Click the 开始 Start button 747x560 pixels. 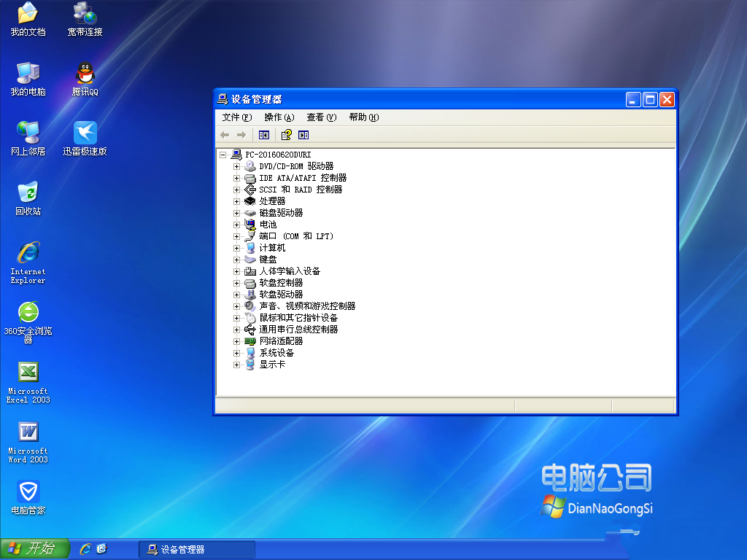point(34,548)
